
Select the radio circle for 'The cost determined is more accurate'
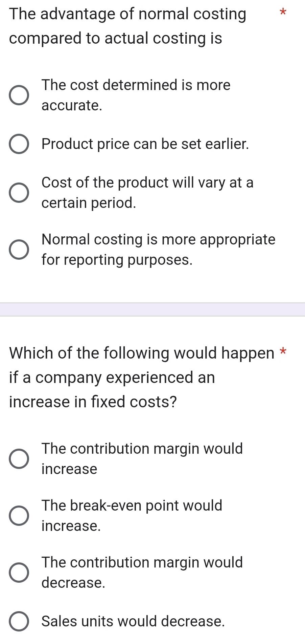pos(19,95)
